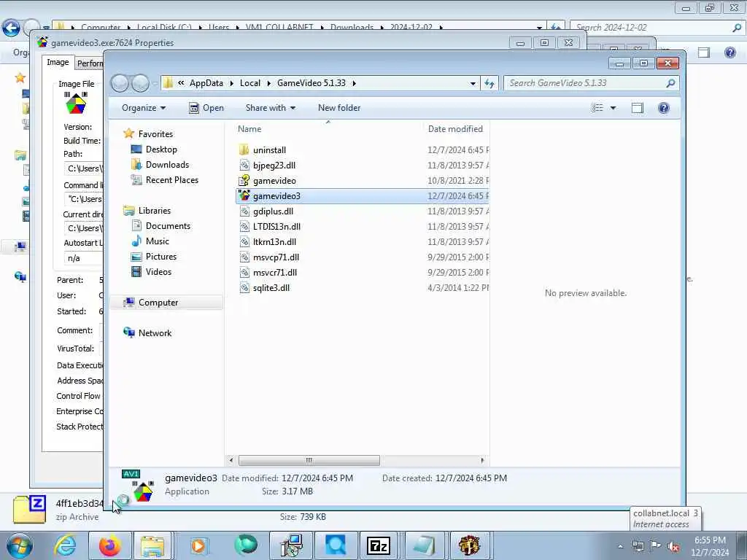
Task: Open the Organize dropdown menu
Action: pos(144,108)
